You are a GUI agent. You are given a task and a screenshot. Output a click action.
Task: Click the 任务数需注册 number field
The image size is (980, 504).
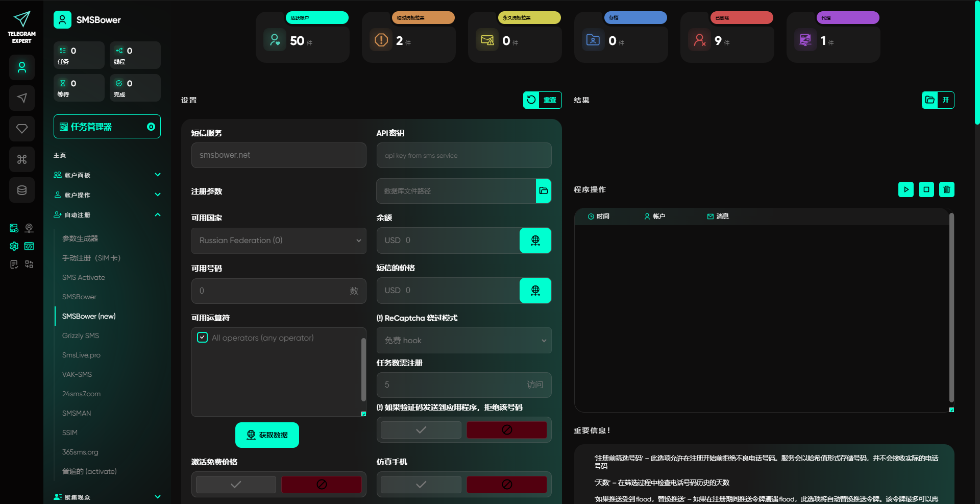[x=464, y=385]
